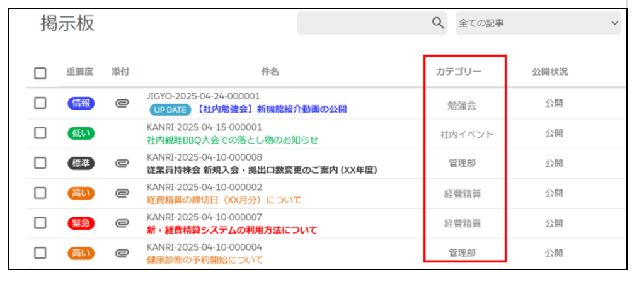
Task: Click article number KANRI-2025-04-10-000008
Action: point(204,157)
